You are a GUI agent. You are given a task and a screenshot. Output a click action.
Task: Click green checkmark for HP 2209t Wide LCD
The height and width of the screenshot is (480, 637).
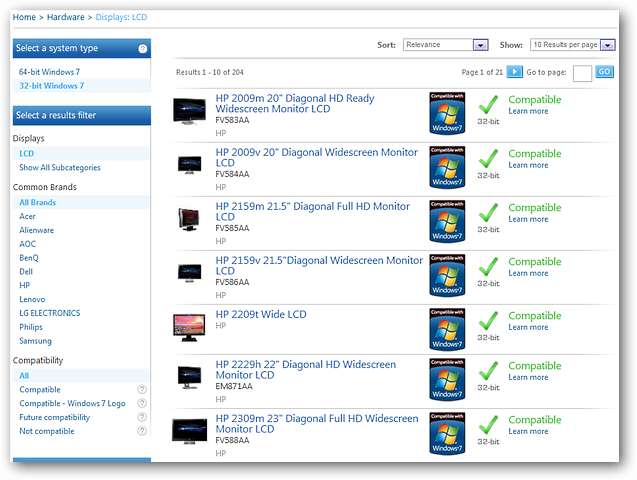(x=488, y=321)
